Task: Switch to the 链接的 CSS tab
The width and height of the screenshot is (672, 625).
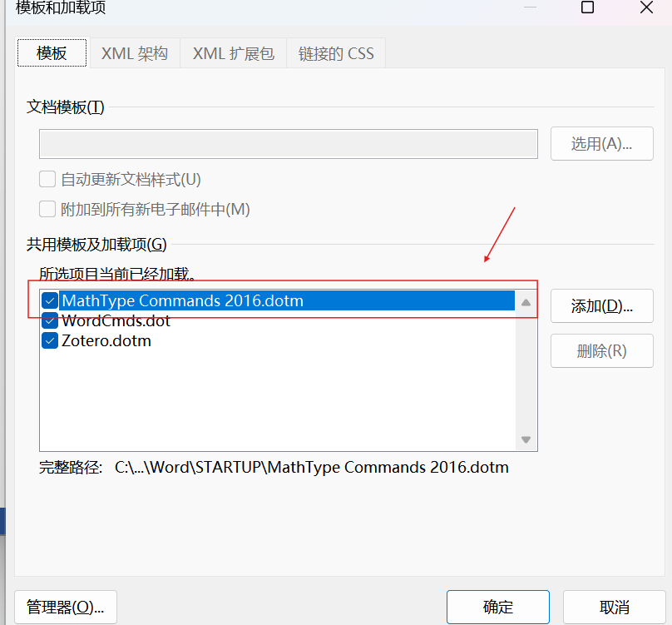Action: (336, 53)
